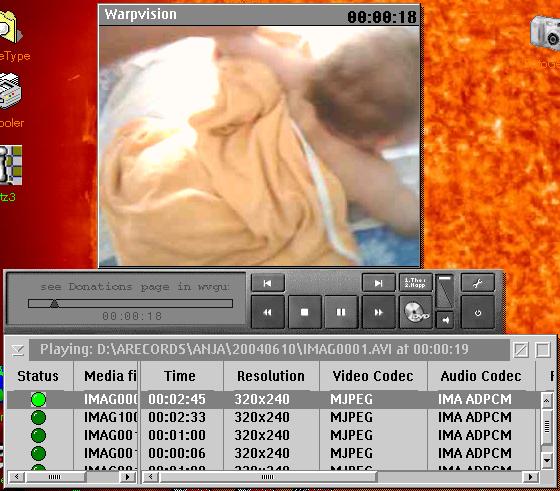Sort by the Time column header
The image size is (560, 491).
tap(180, 376)
